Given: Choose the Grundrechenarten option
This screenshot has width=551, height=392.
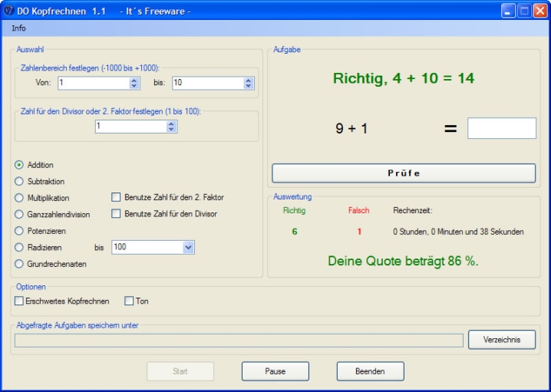Looking at the screenshot, I should click(19, 264).
